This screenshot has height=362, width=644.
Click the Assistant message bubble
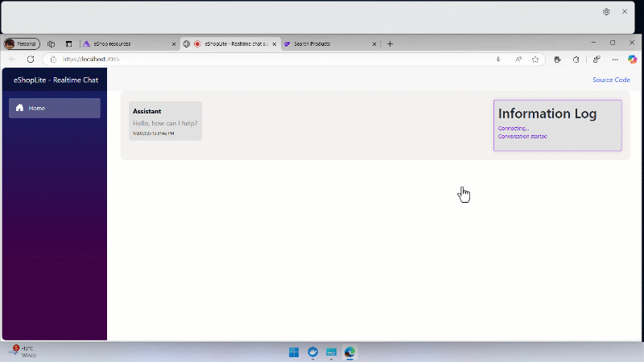point(165,121)
